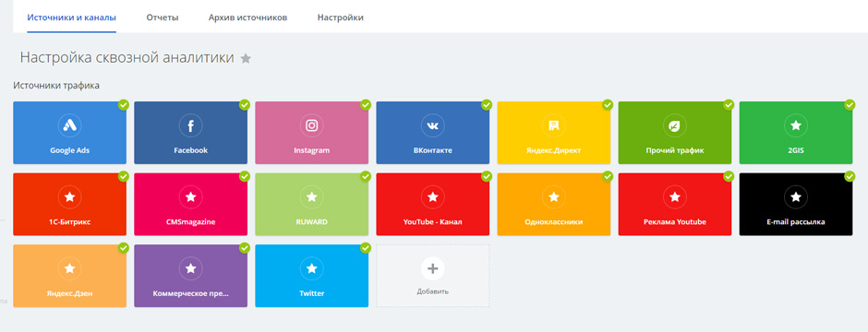Image resolution: width=868 pixels, height=332 pixels.
Task: Open the YouTube - Канал source tile
Action: click(433, 205)
